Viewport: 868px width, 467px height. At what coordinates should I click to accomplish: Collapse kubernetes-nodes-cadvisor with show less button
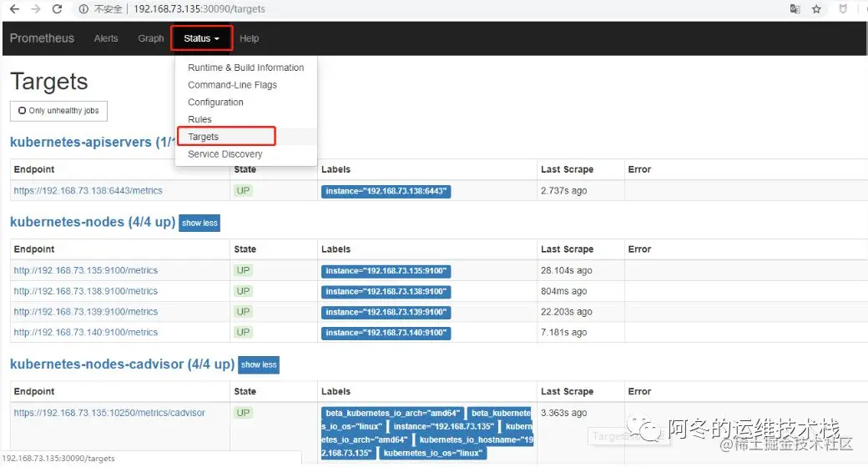[259, 364]
